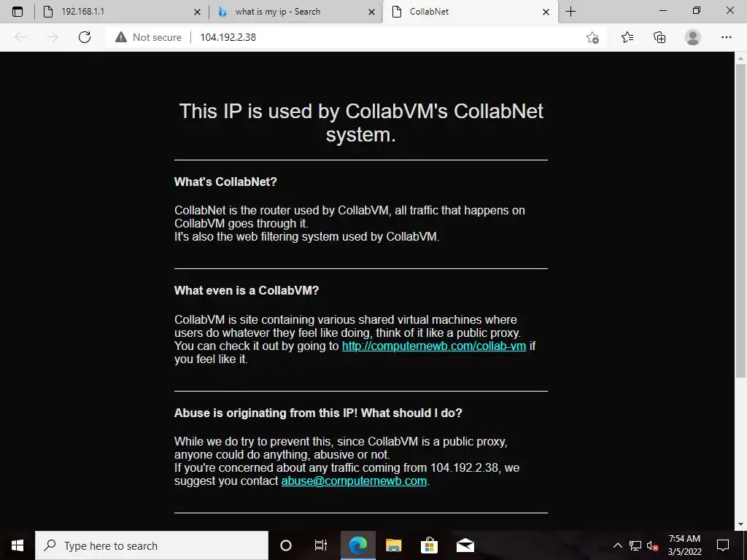Screen dimensions: 747x560
Task: Close the CollabNet tab
Action: click(546, 12)
